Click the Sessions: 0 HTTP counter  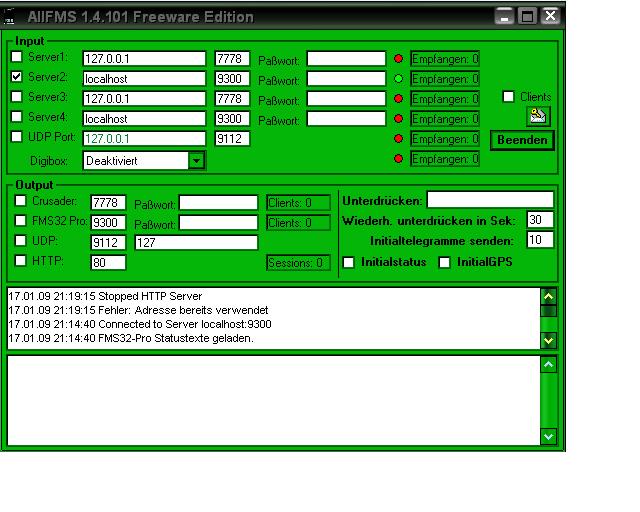(297, 263)
